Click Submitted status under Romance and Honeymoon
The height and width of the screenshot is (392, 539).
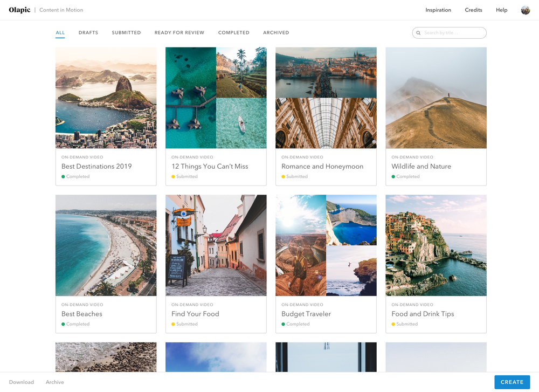coord(295,176)
